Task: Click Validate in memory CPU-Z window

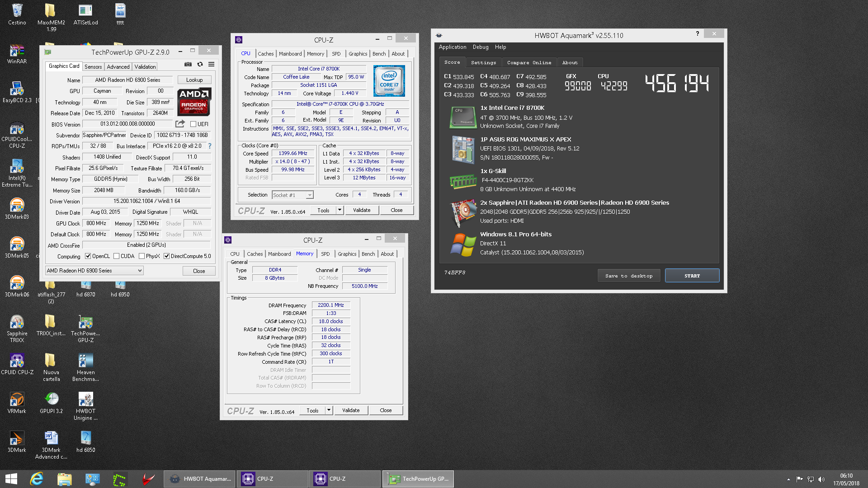Action: pyautogui.click(x=351, y=410)
